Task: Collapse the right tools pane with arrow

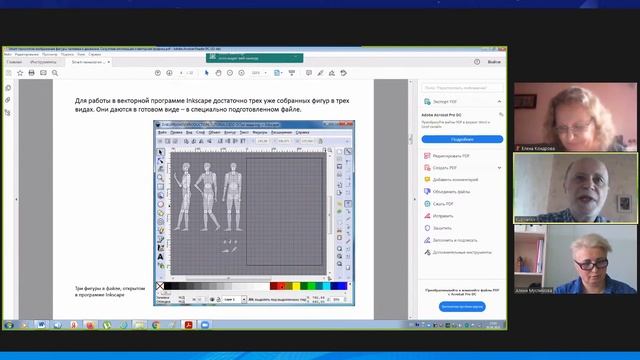Action: [415, 199]
